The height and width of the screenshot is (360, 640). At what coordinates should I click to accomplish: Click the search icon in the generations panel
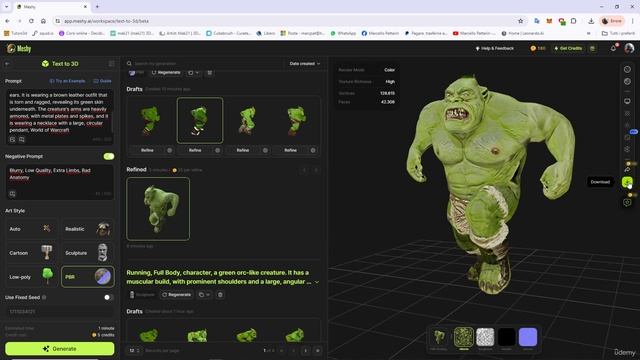pos(129,64)
